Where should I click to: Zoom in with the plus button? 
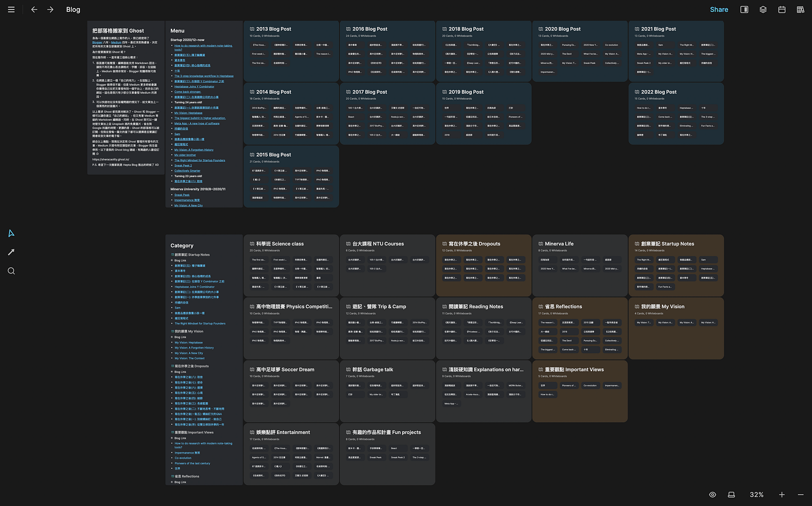[782, 495]
